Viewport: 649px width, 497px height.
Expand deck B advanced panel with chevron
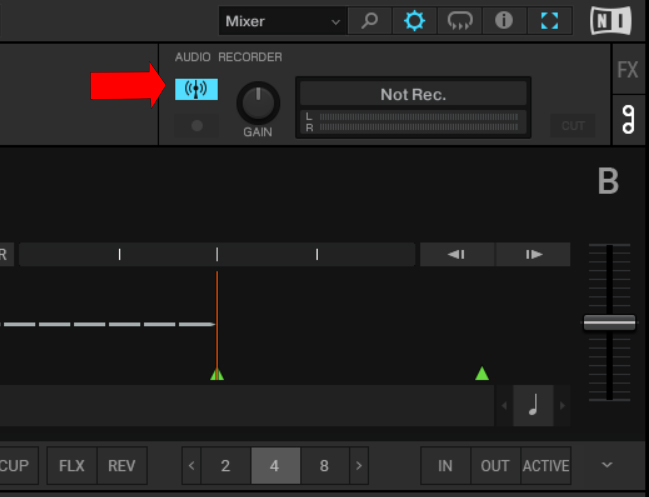607,465
